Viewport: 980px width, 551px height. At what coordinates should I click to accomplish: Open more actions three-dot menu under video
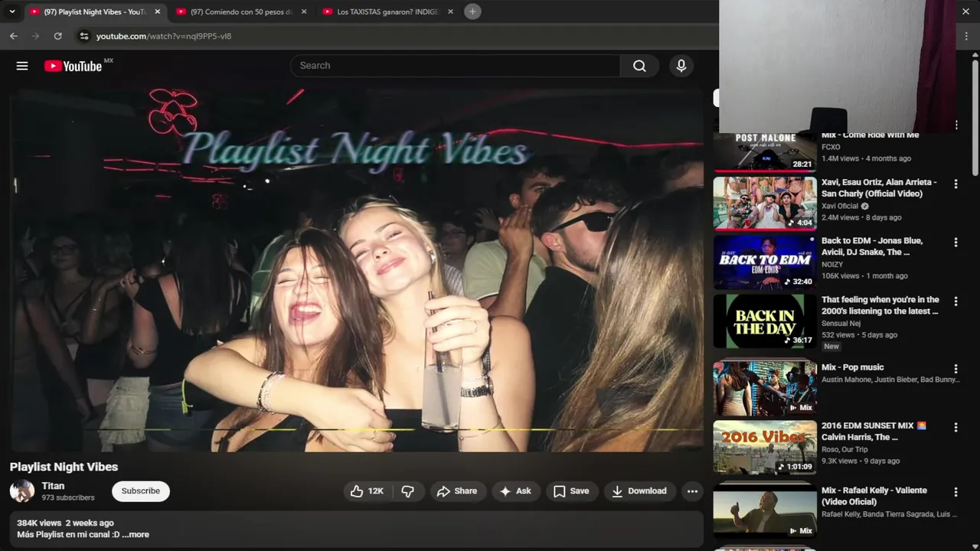pos(692,491)
